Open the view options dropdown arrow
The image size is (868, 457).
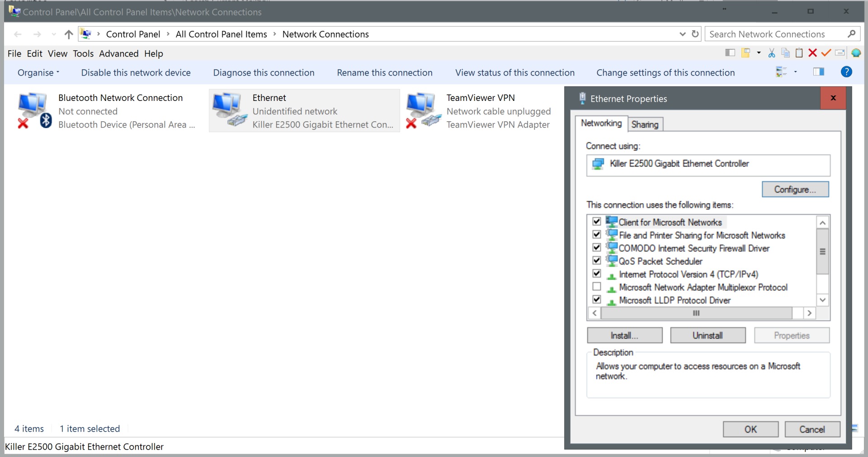click(x=795, y=72)
